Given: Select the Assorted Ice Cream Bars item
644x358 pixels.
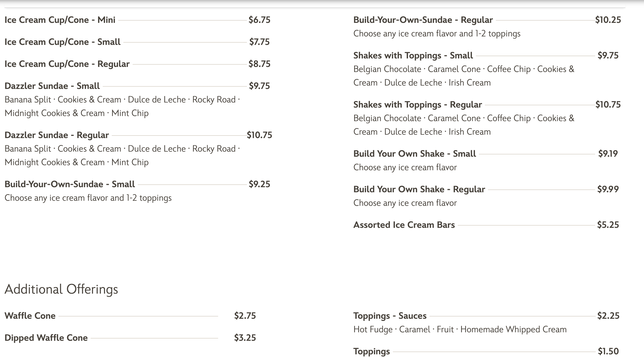Looking at the screenshot, I should click(x=404, y=225).
